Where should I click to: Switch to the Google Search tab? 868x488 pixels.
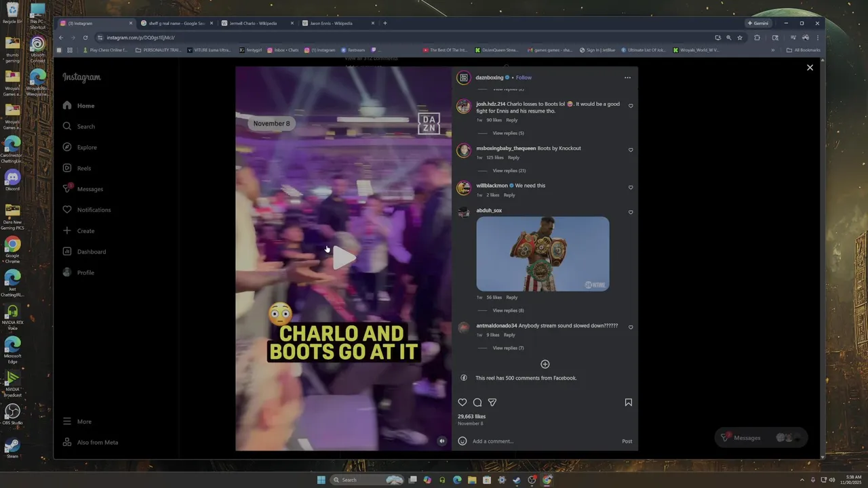(x=176, y=23)
